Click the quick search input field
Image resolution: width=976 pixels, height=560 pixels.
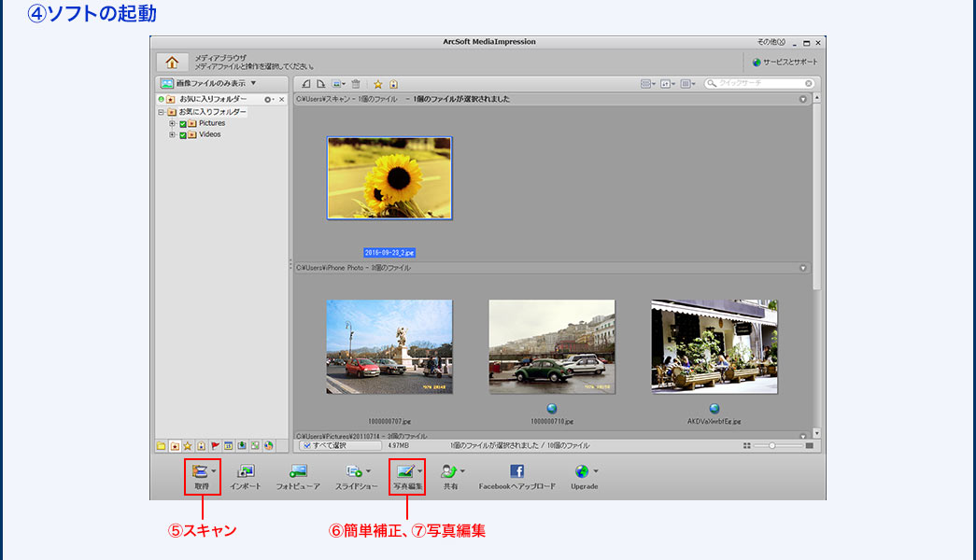pyautogui.click(x=760, y=83)
